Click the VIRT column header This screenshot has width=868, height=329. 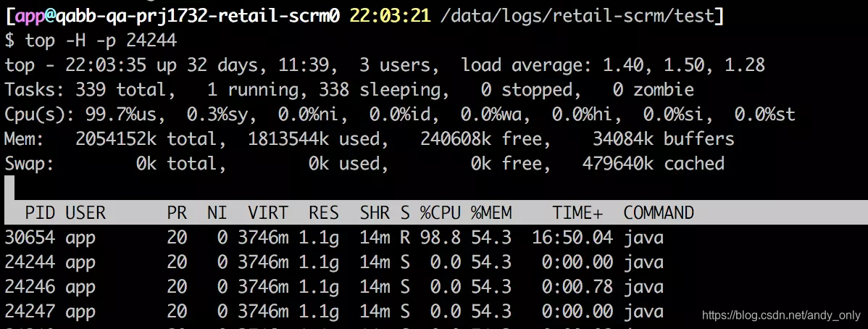tap(268, 212)
